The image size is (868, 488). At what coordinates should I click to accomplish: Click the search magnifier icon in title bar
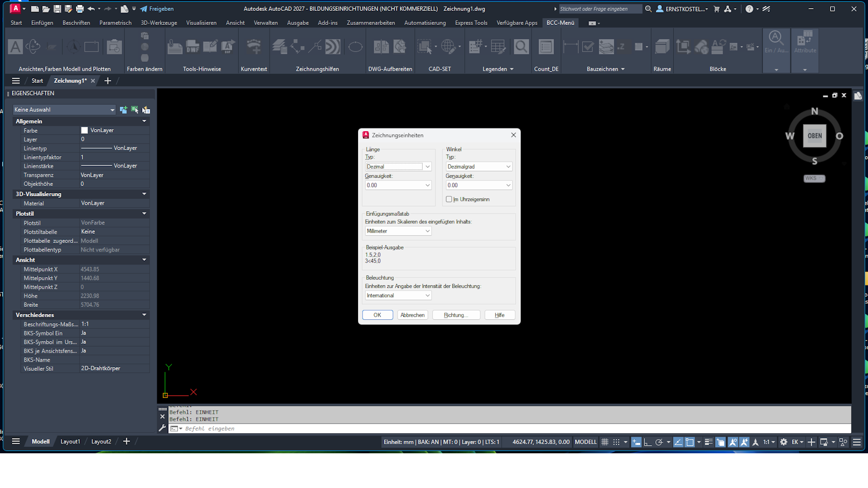click(x=648, y=9)
